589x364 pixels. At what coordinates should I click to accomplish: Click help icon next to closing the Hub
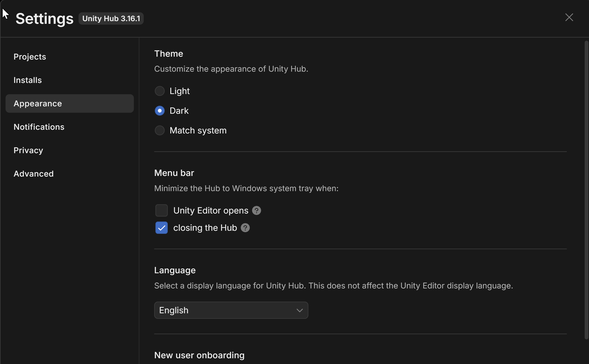(245, 228)
